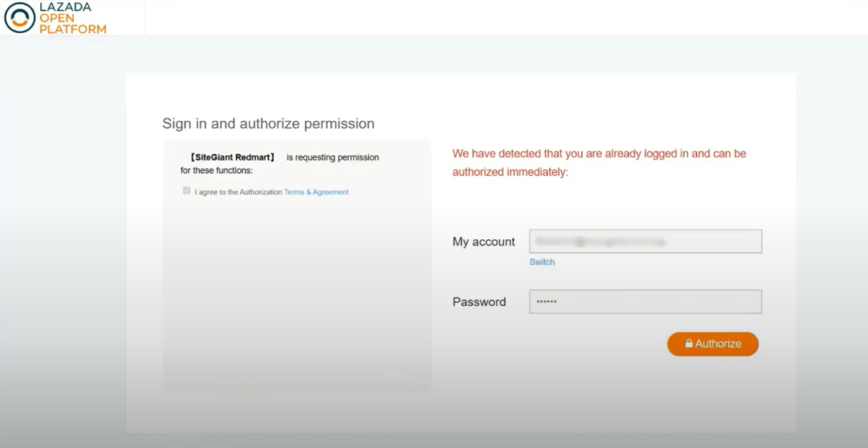Select the SiteGiant Redmart app name
Image resolution: width=868 pixels, height=448 pixels.
tap(233, 157)
